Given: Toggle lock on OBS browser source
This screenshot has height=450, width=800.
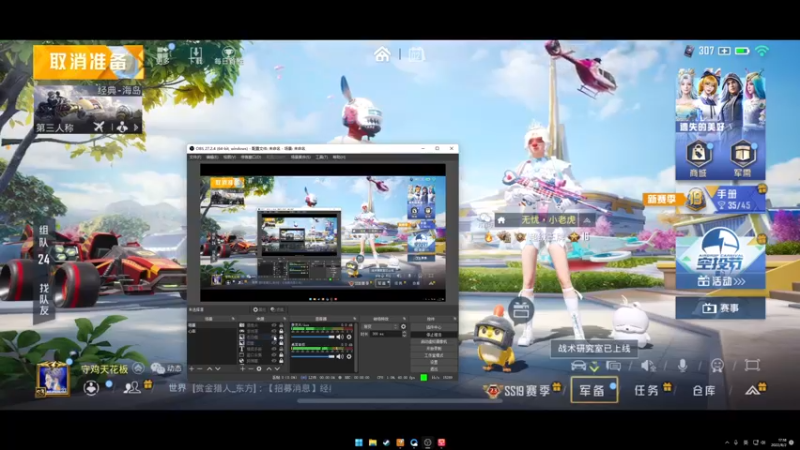Looking at the screenshot, I should click(x=281, y=361).
